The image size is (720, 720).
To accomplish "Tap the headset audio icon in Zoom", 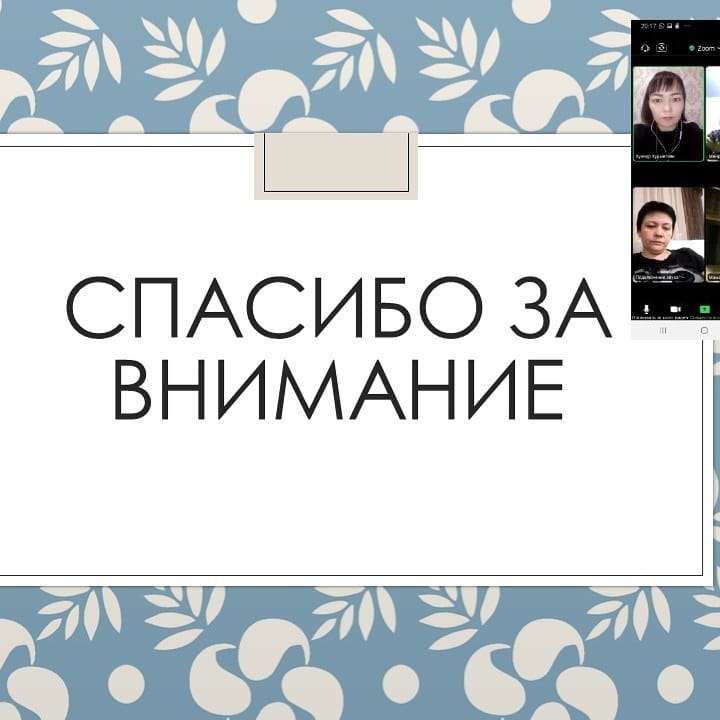I will pos(645,48).
